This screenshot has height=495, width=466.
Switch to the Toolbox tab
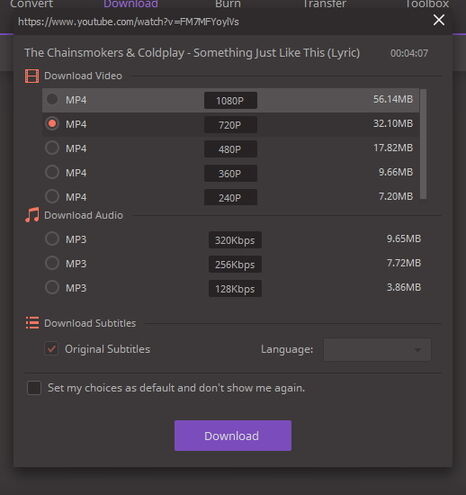coord(427,4)
